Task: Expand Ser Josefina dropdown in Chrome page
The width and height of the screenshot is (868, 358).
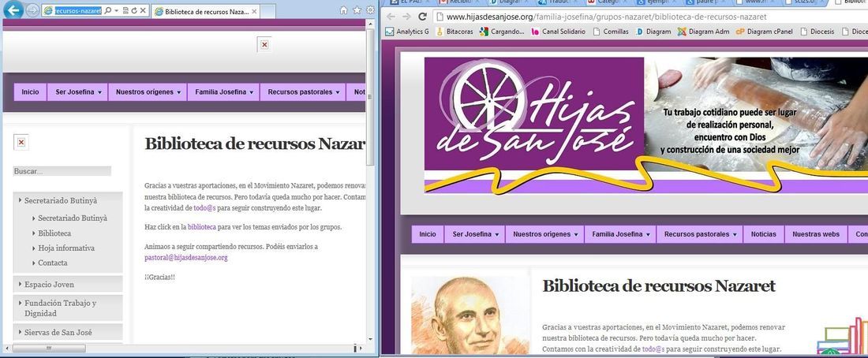Action: tap(475, 234)
